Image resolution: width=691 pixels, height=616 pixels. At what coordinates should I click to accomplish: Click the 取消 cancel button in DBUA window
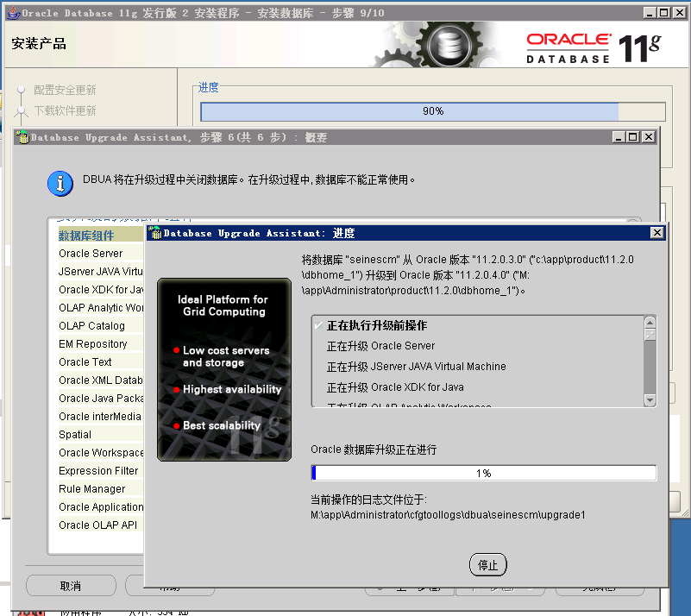point(71,586)
